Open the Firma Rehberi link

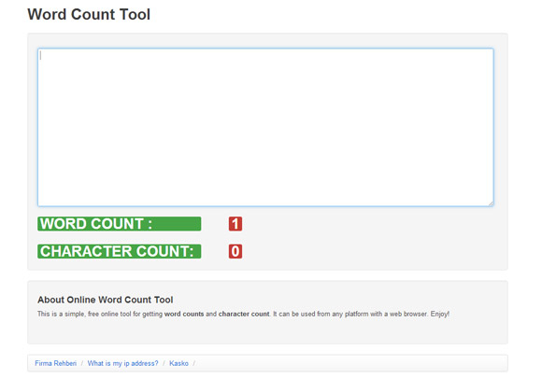[x=56, y=363]
